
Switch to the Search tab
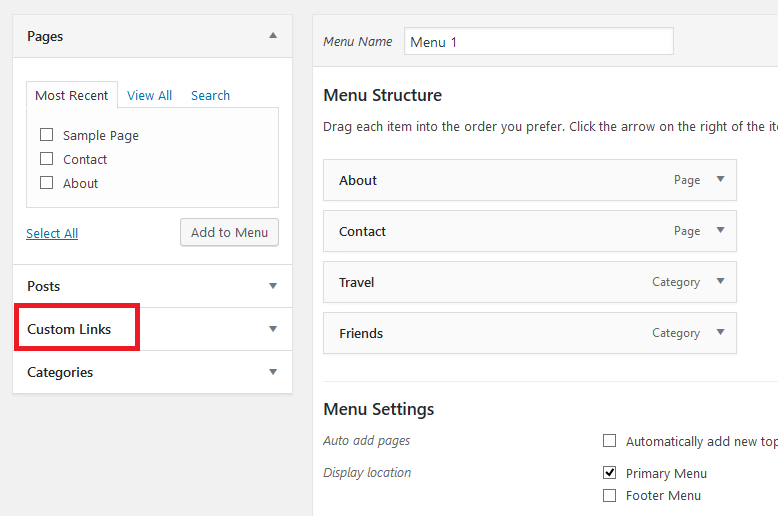click(210, 95)
